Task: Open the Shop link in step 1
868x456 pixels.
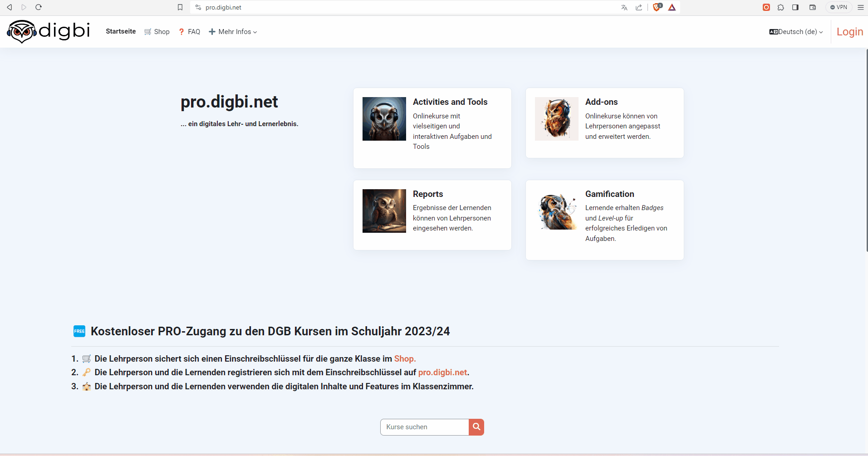Action: tap(404, 358)
